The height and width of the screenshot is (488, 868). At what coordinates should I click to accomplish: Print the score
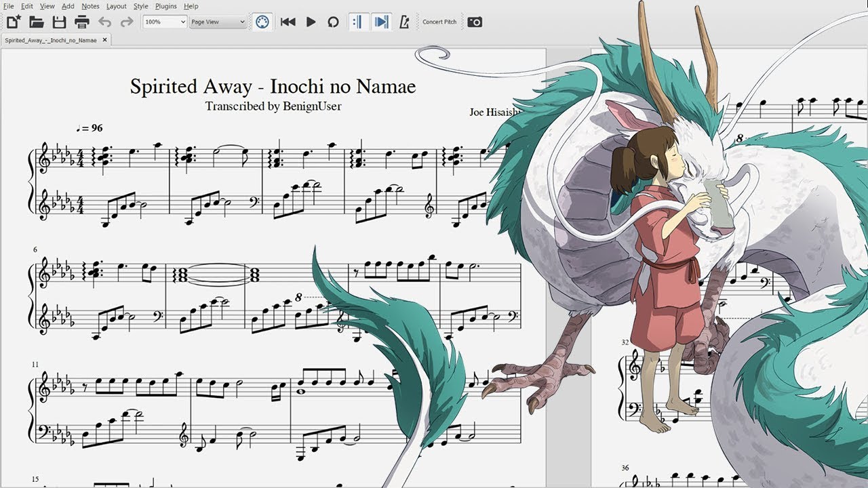click(x=82, y=22)
